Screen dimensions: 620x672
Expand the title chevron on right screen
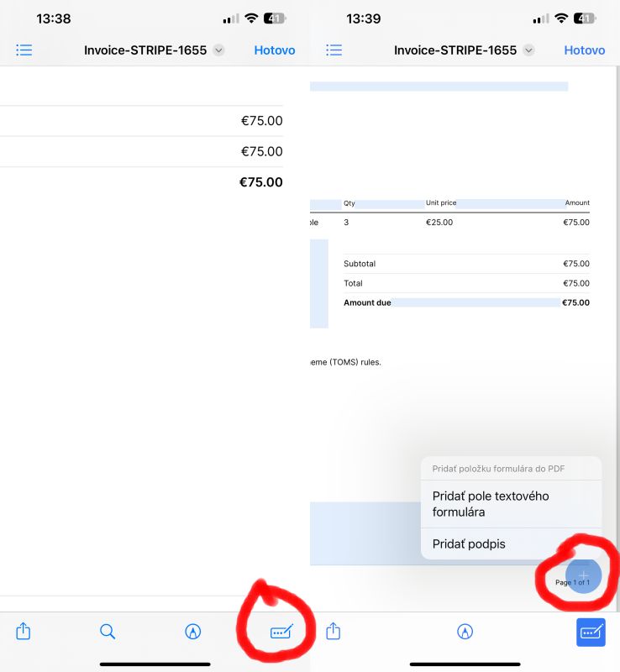click(528, 50)
